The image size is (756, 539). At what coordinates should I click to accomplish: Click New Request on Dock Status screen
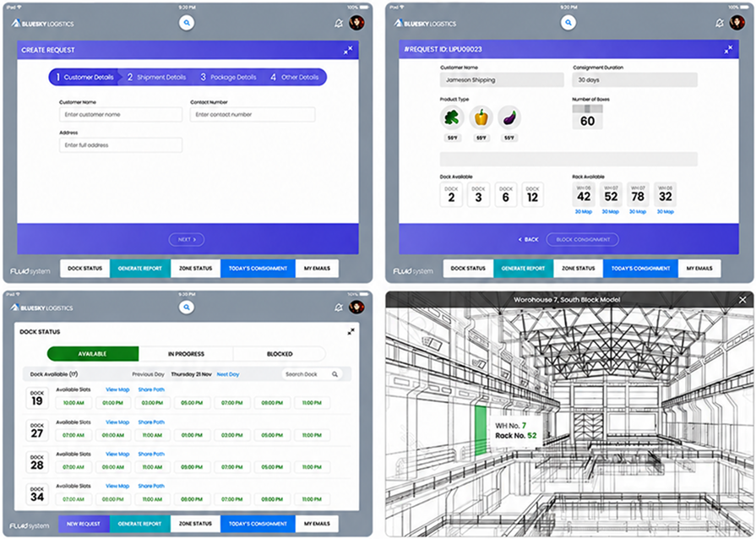point(84,524)
